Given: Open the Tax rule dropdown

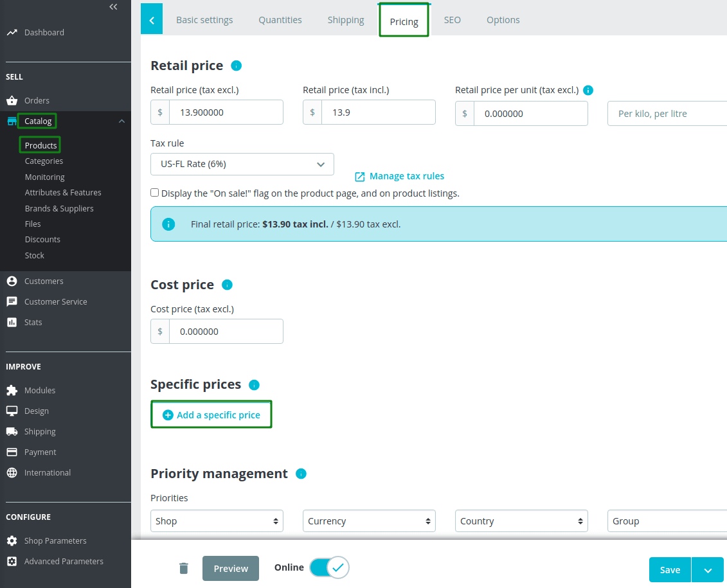Looking at the screenshot, I should [x=242, y=165].
